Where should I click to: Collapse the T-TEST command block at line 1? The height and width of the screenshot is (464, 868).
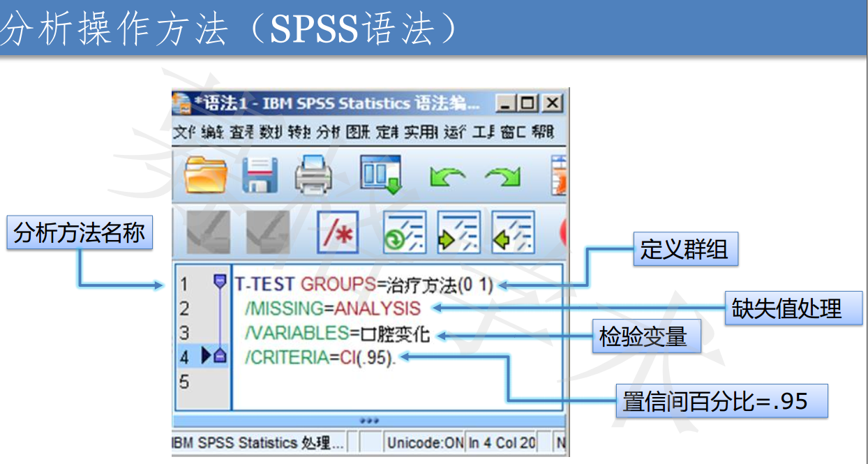220,282
